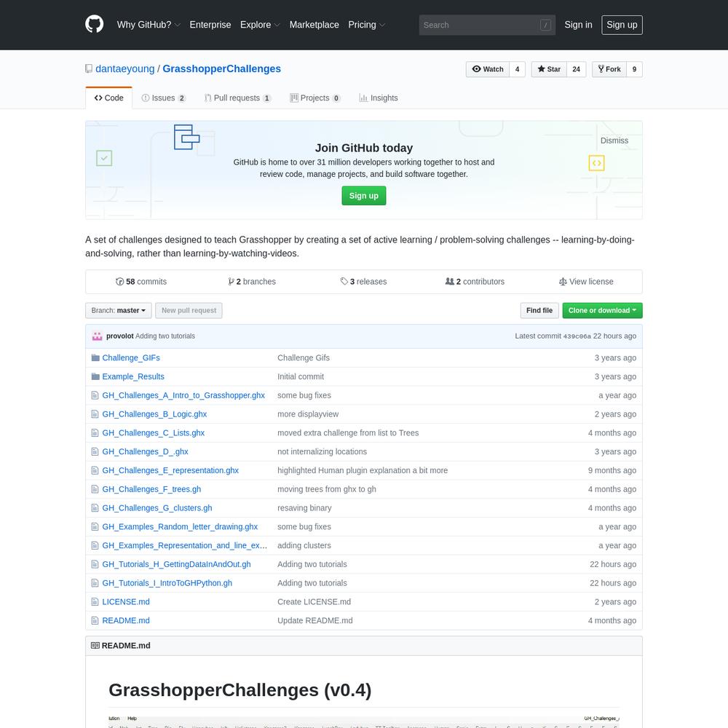Screen dimensions: 728x728
Task: Open latest commit hash 439c06a
Action: click(x=577, y=336)
